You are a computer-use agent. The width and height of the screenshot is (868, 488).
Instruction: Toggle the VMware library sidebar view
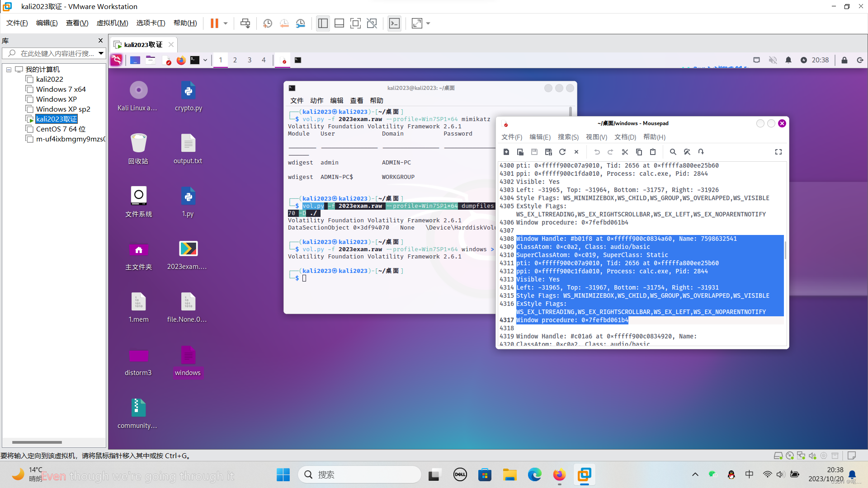coord(323,23)
